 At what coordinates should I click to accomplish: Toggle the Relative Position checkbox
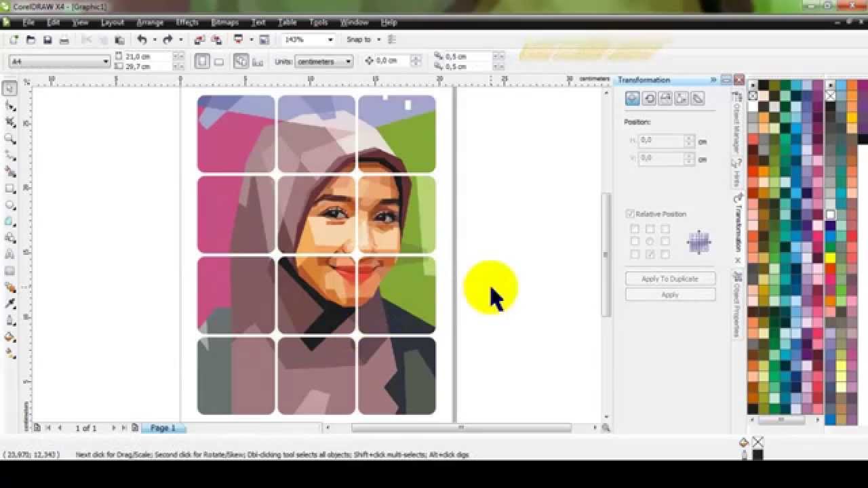pyautogui.click(x=631, y=214)
